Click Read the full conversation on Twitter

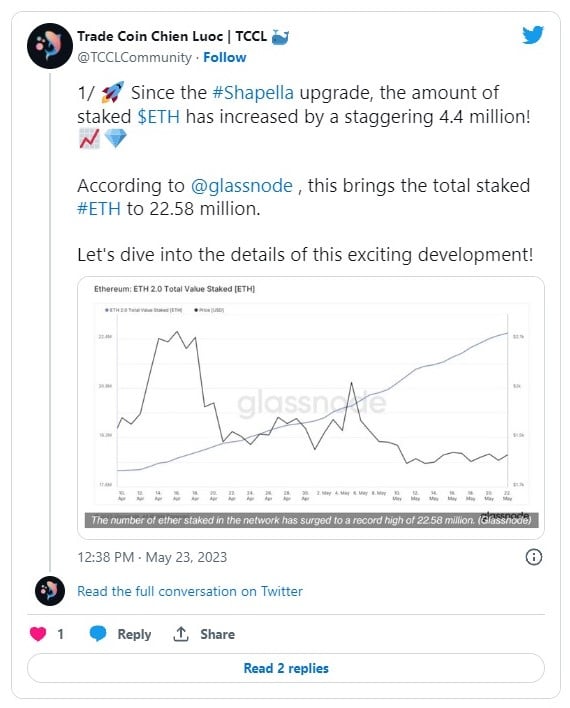coord(190,591)
